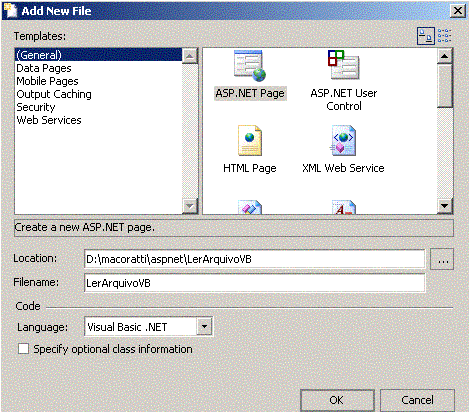Select the Security category
This screenshot has height=412, width=469.
[x=36, y=107]
